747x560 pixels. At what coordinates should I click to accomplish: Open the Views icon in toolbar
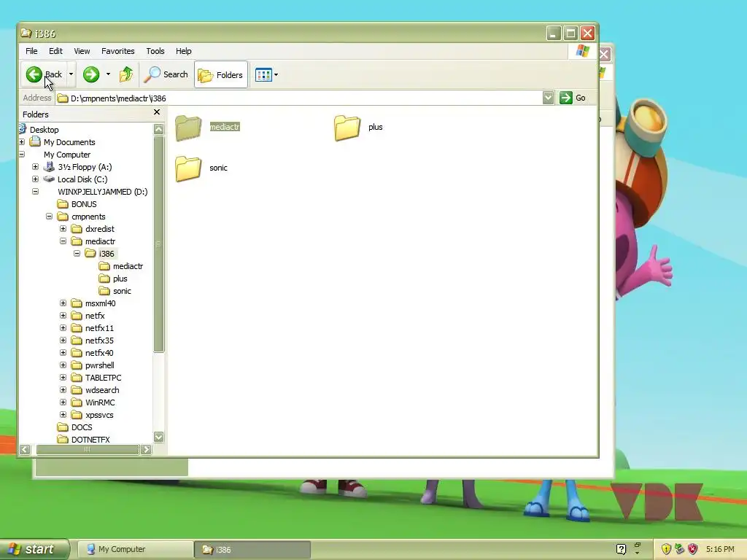tap(263, 75)
